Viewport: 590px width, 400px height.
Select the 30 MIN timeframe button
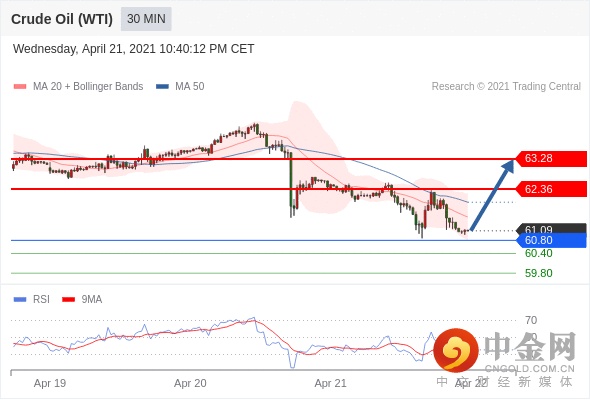pyautogui.click(x=146, y=19)
